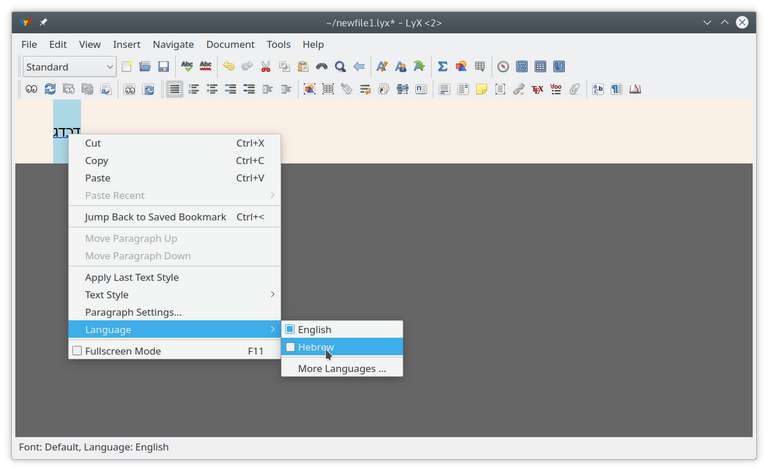This screenshot has height=471, width=768.
Task: Click the New document icon
Action: (x=126, y=67)
